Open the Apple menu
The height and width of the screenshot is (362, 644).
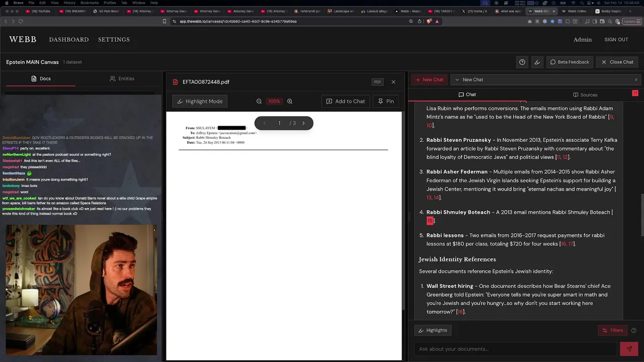point(6,3)
